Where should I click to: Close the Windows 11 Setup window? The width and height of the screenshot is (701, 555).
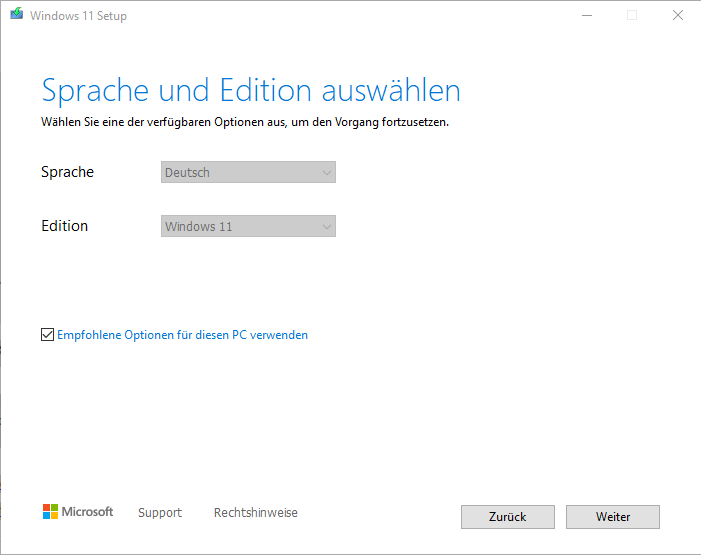(x=677, y=16)
